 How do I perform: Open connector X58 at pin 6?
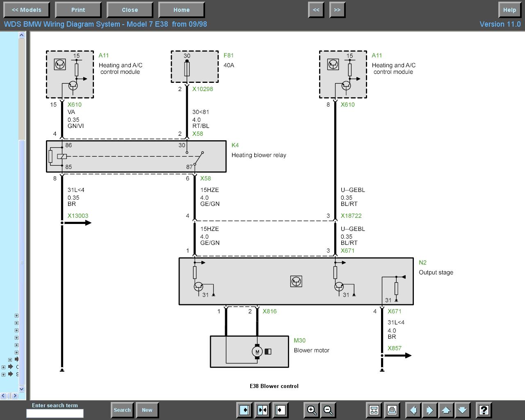click(205, 178)
